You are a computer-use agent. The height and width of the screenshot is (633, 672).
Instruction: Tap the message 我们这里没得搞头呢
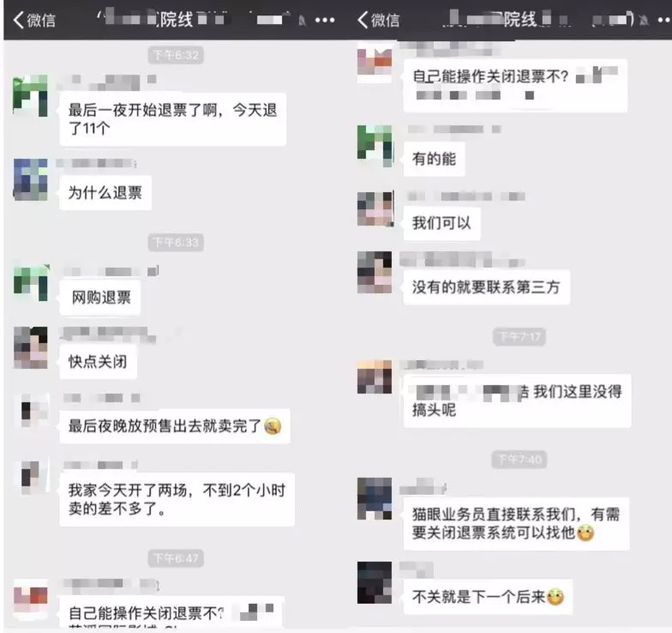click(517, 401)
